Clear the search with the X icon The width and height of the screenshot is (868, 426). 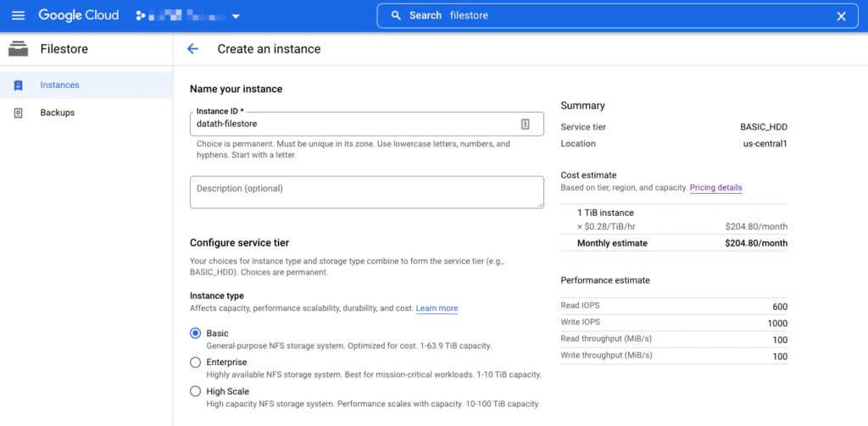pyautogui.click(x=841, y=16)
